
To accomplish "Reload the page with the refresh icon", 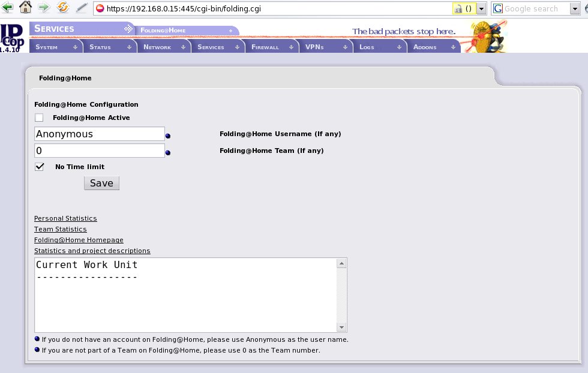I will [x=62, y=8].
